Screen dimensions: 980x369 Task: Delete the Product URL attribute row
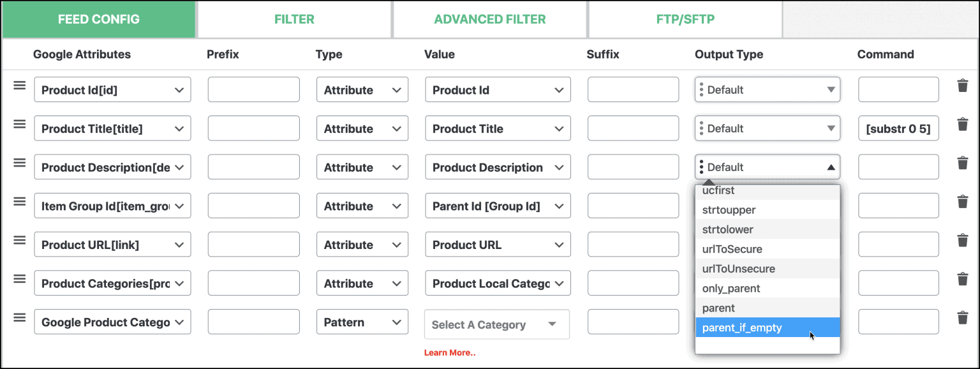(963, 241)
